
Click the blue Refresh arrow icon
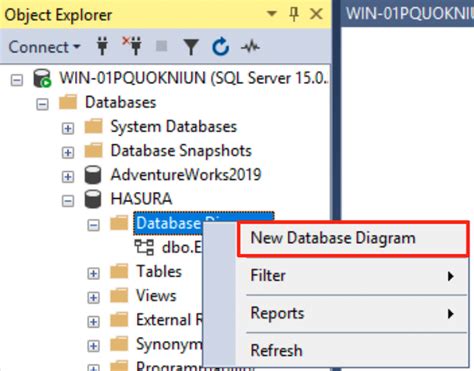pyautogui.click(x=220, y=47)
